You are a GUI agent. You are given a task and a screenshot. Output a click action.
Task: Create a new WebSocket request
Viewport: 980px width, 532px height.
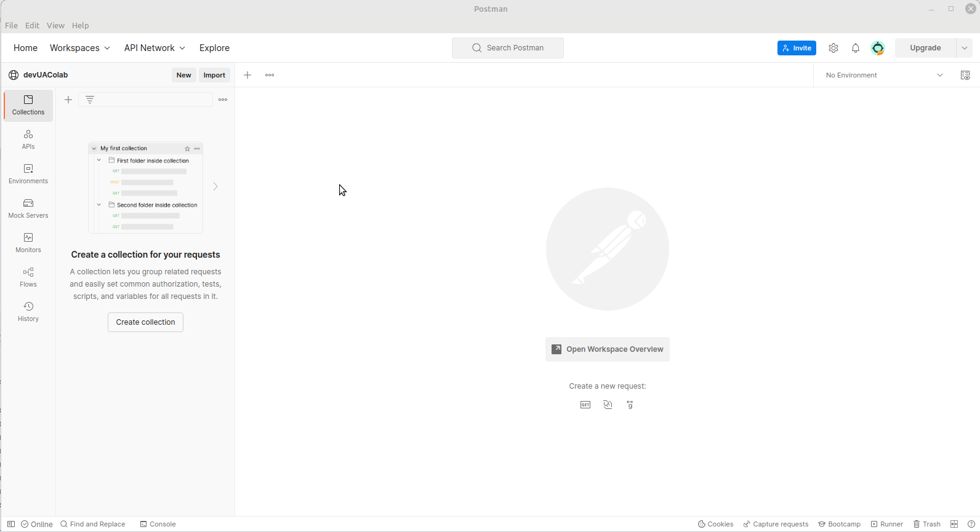click(x=608, y=405)
